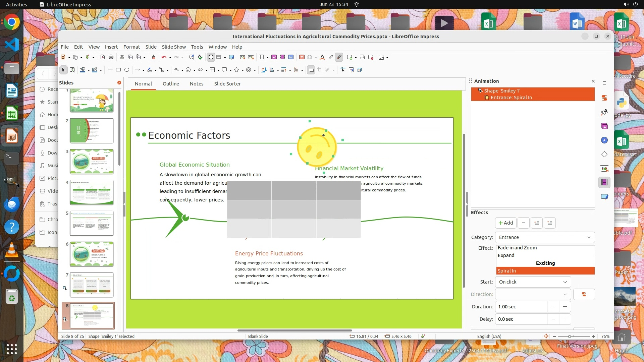Toggle the Display Grid toolbar button
The height and width of the screenshot is (362, 644).
[211, 57]
